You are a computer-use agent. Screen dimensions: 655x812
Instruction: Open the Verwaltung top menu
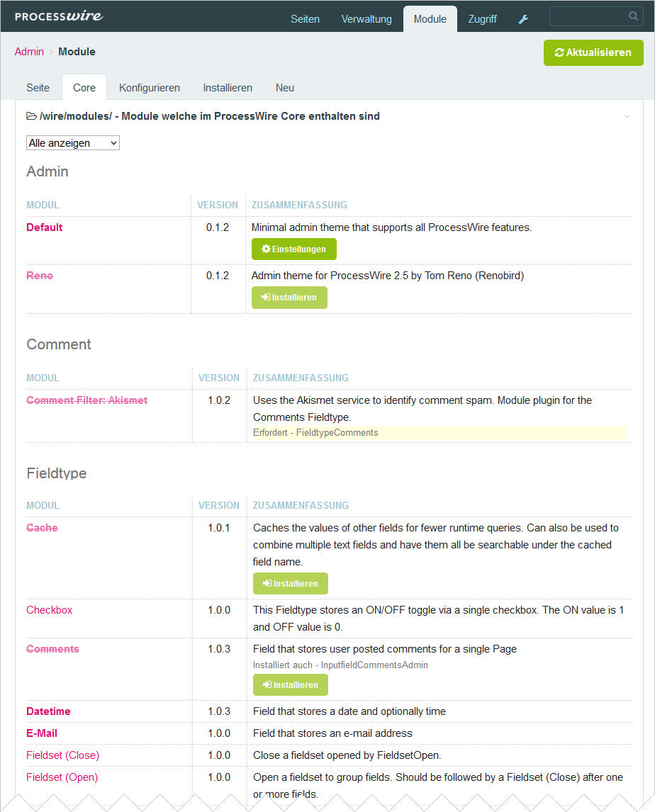pyautogui.click(x=366, y=19)
